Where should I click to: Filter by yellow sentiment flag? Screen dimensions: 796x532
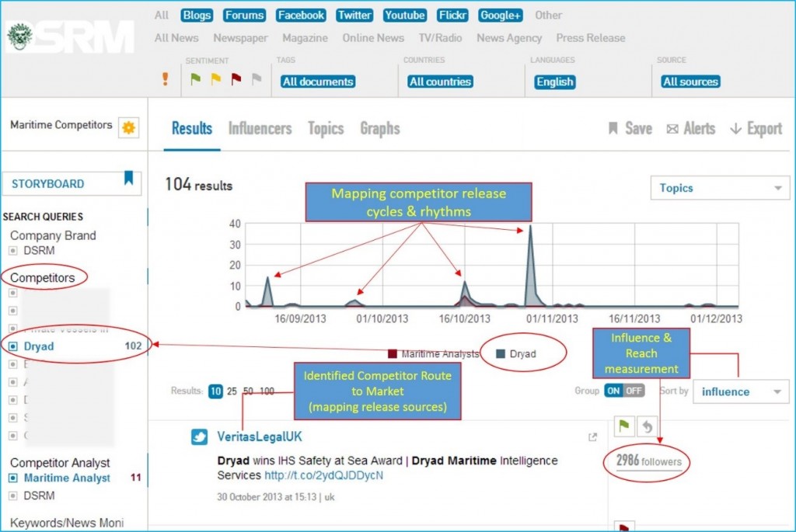(x=216, y=79)
